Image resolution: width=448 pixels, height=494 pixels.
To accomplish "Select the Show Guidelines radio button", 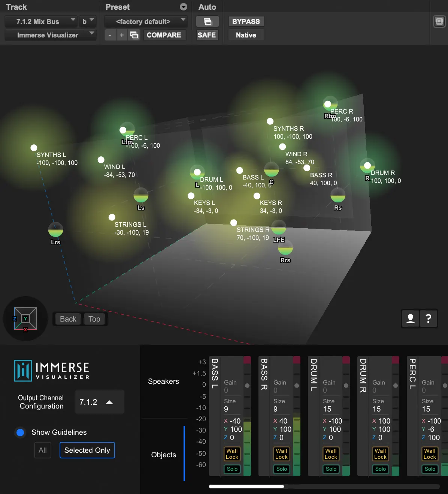I will tap(20, 432).
